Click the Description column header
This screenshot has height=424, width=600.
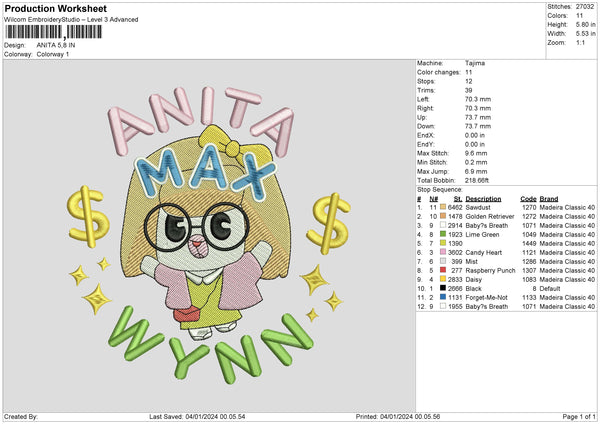(x=483, y=199)
